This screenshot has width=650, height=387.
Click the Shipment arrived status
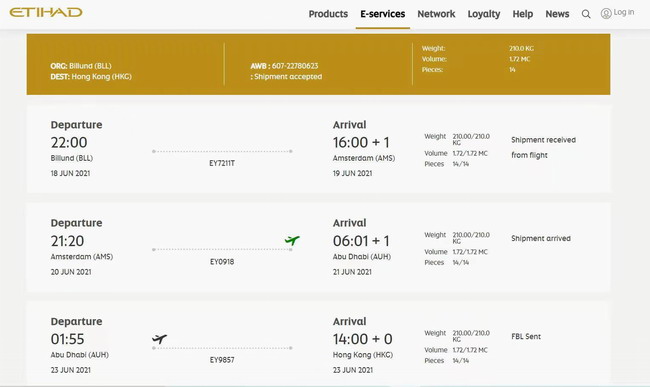click(x=541, y=239)
